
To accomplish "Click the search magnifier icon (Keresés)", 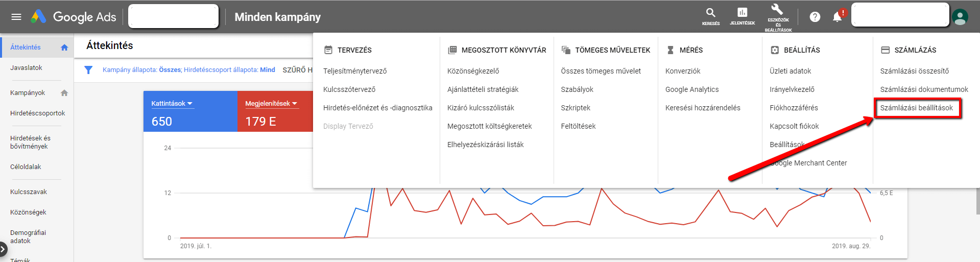I will pyautogui.click(x=710, y=16).
